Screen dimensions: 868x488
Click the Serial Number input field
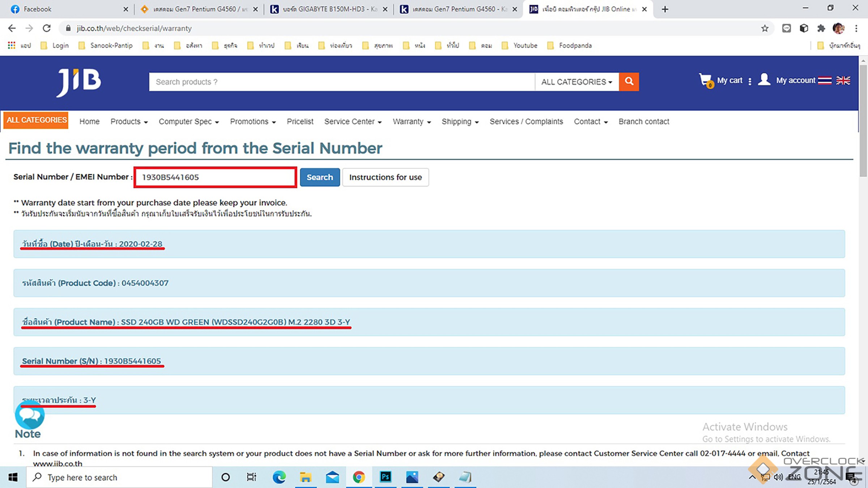click(x=215, y=177)
